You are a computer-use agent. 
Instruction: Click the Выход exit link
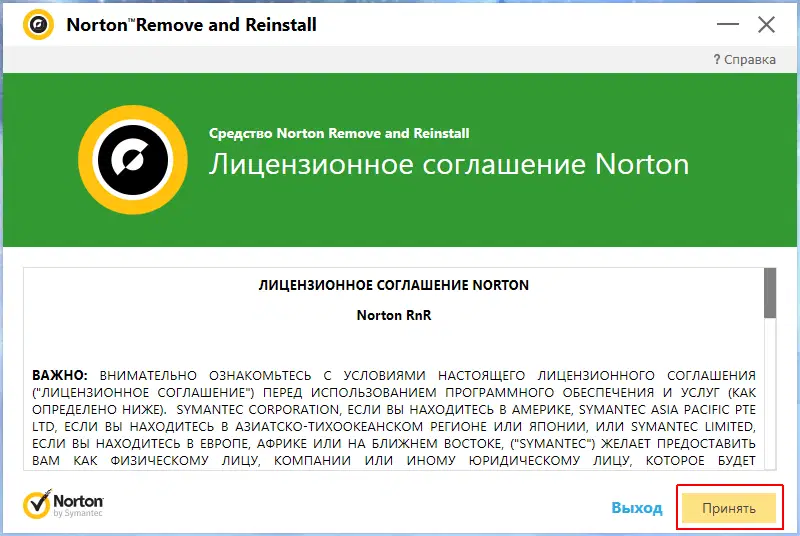[637, 508]
